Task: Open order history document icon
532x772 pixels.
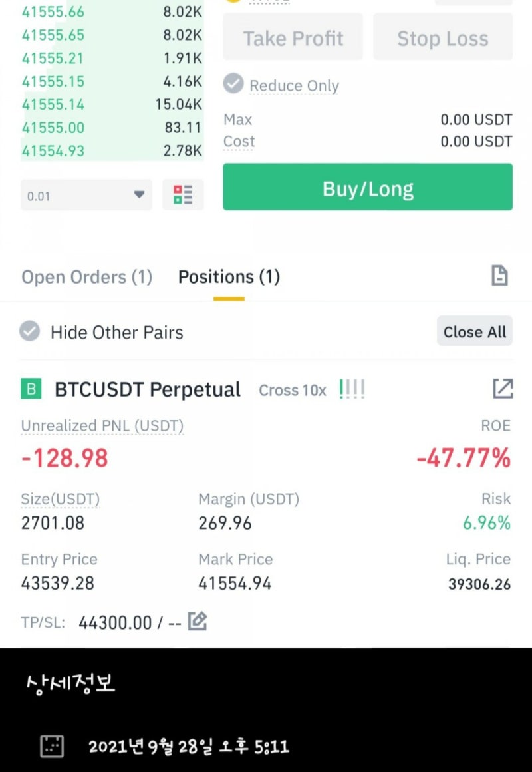Action: (x=499, y=276)
